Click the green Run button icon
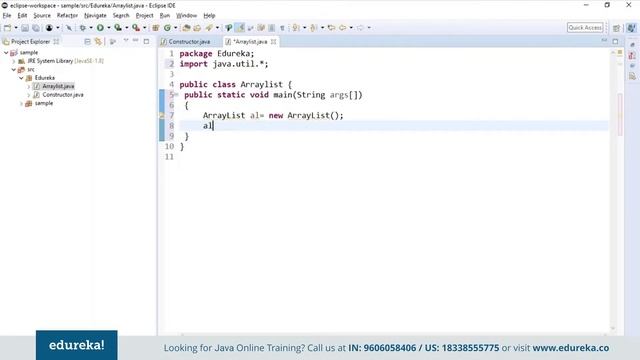The width and height of the screenshot is (640, 360). (x=100, y=28)
